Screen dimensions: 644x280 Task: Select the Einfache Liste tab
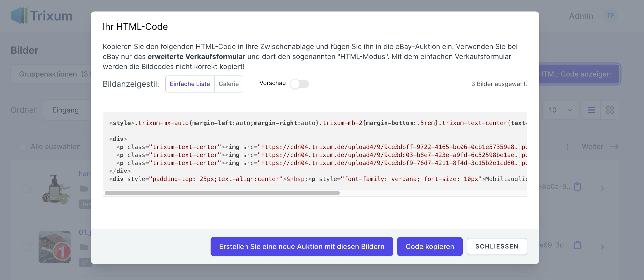(190, 84)
